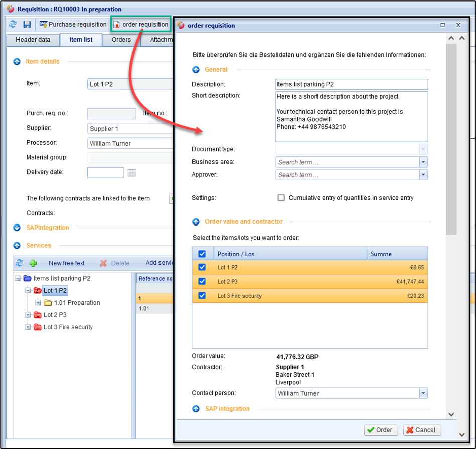Click the refresh icon in Services toolbar
Viewport: 476px width, 449px height.
(x=20, y=263)
